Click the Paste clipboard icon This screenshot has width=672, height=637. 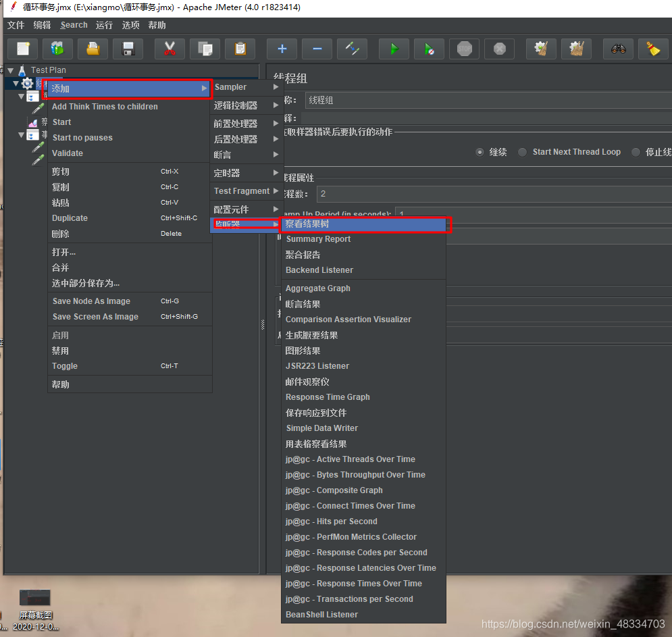click(240, 49)
